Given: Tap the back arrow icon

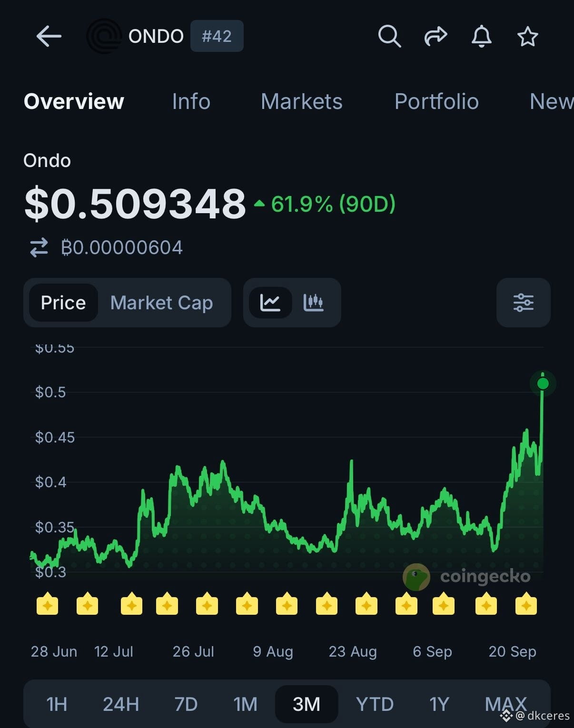Looking at the screenshot, I should pyautogui.click(x=49, y=36).
